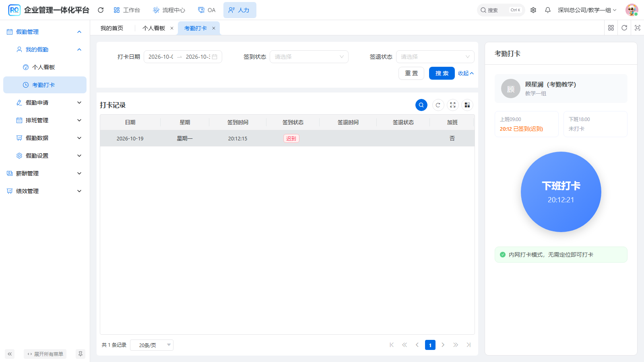
Task: Switch to the 工作台 top menu
Action: [x=127, y=10]
